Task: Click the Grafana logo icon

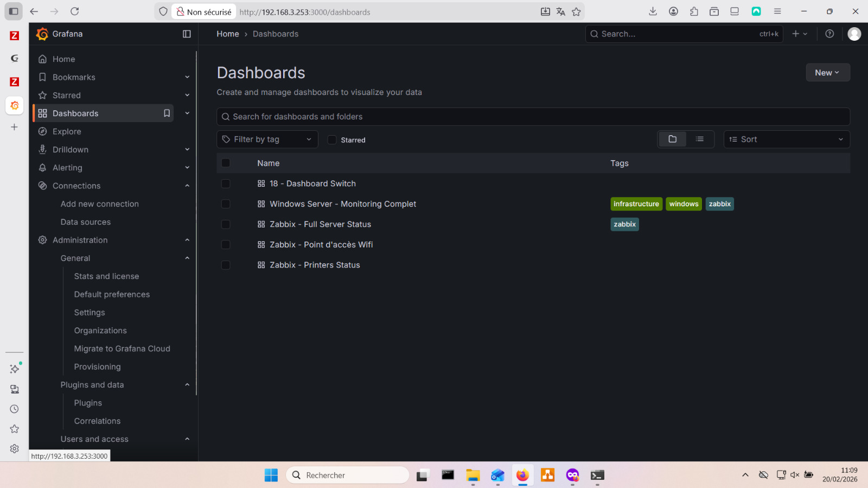Action: [42, 34]
